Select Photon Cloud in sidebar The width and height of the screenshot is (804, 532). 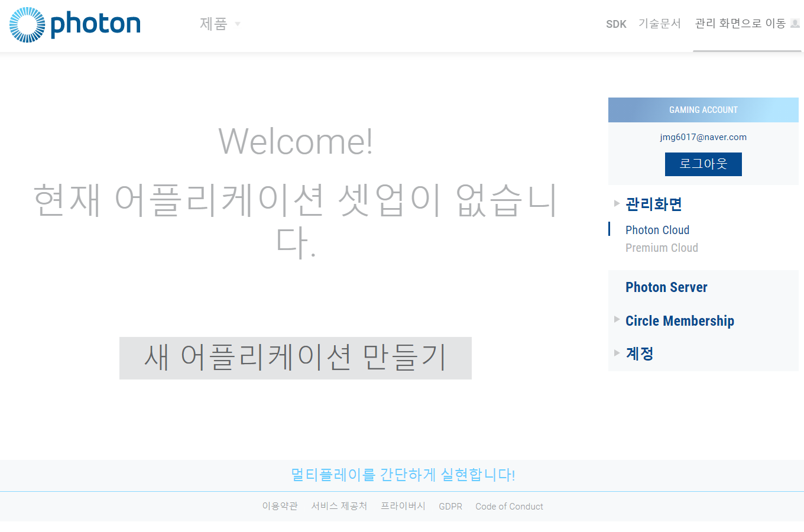coord(657,230)
